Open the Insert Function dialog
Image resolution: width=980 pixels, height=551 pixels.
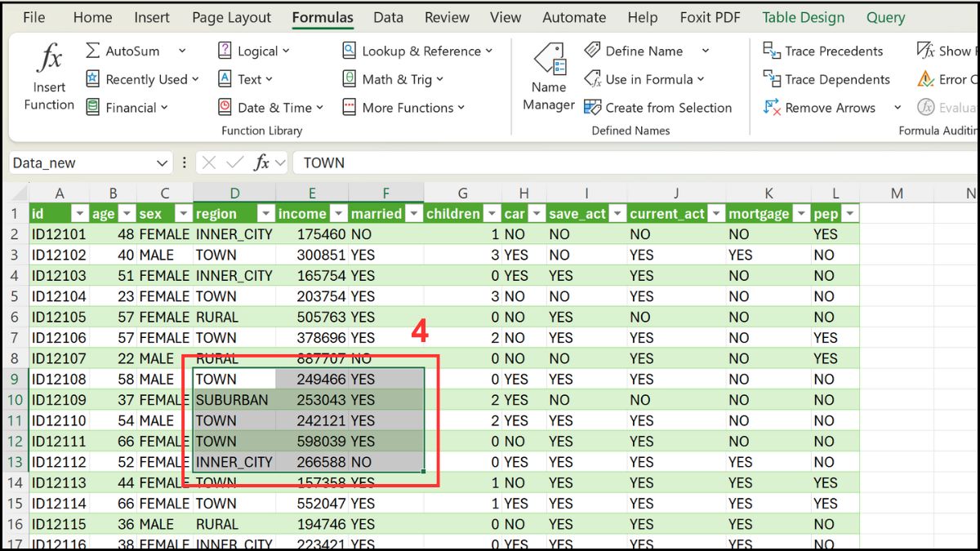tap(47, 73)
